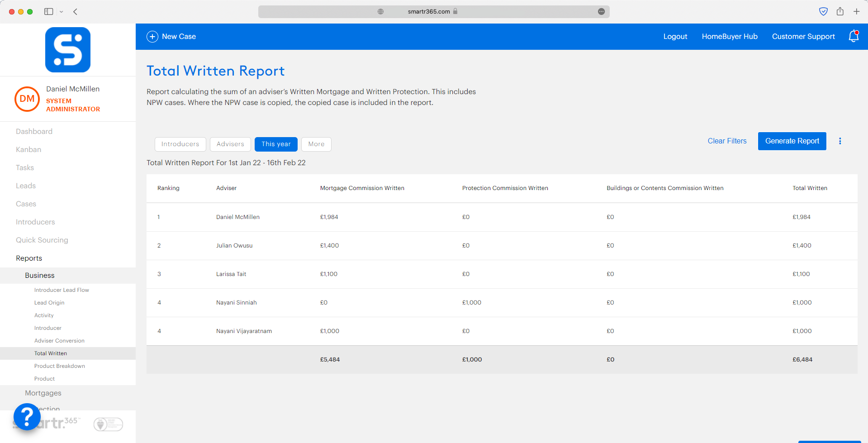
Task: Open Cases in the sidebar
Action: (x=26, y=204)
